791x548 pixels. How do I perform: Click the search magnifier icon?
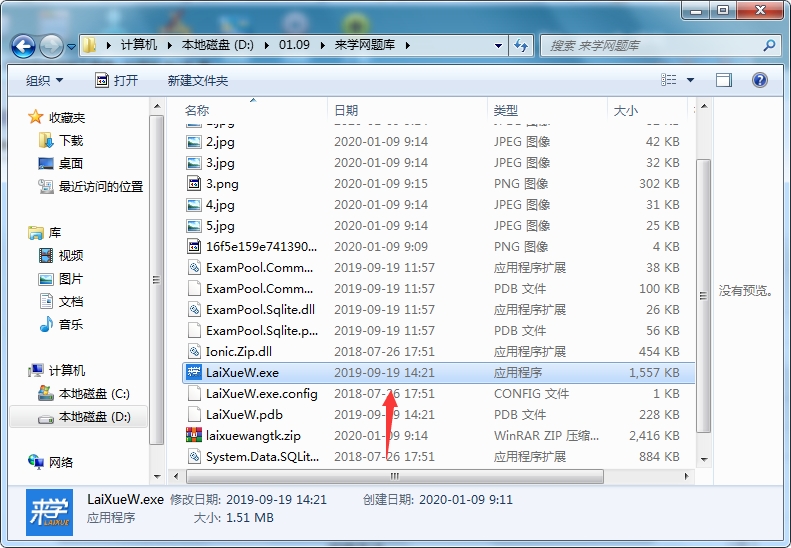[x=769, y=45]
